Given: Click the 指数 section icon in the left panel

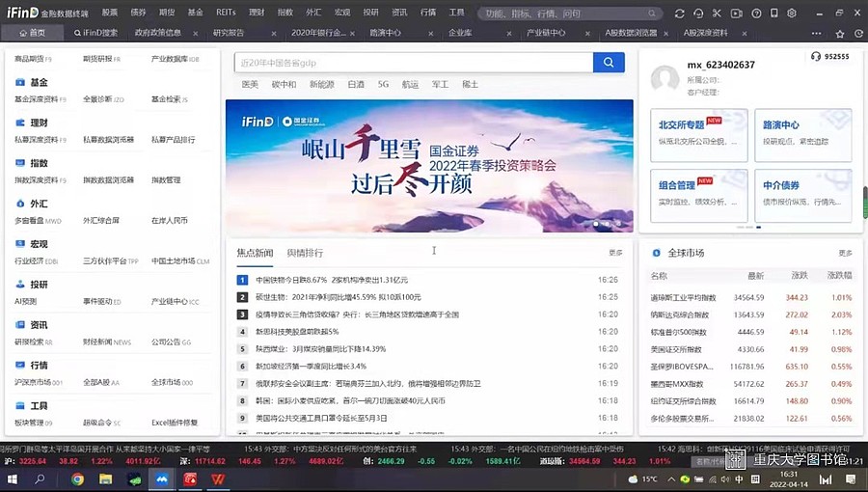Looking at the screenshot, I should coord(20,163).
